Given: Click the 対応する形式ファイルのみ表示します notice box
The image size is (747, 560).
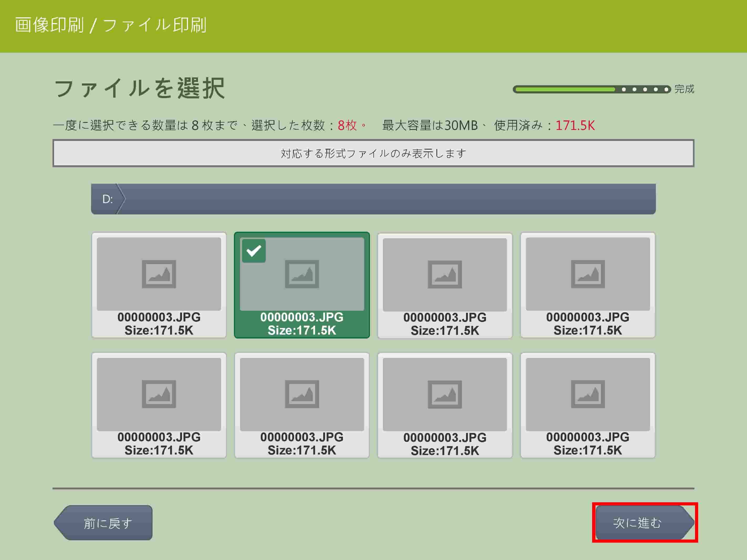Looking at the screenshot, I should [x=373, y=153].
